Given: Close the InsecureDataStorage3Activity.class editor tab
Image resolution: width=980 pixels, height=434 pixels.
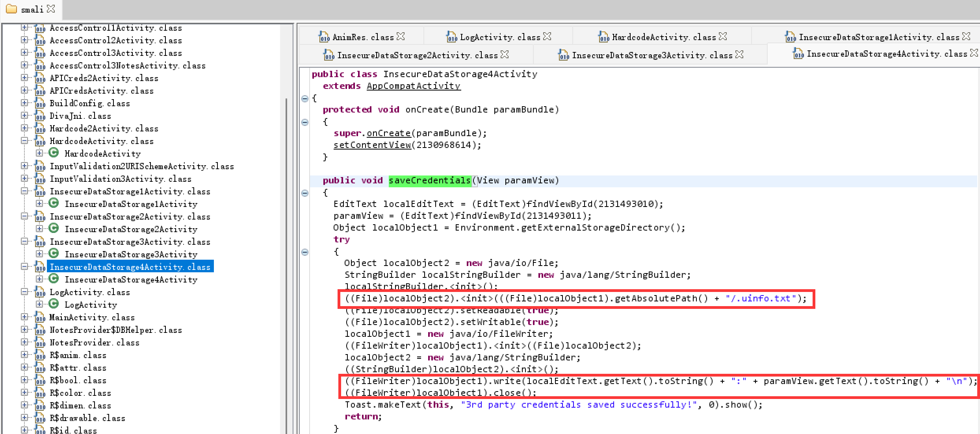Looking at the screenshot, I should 740,54.
